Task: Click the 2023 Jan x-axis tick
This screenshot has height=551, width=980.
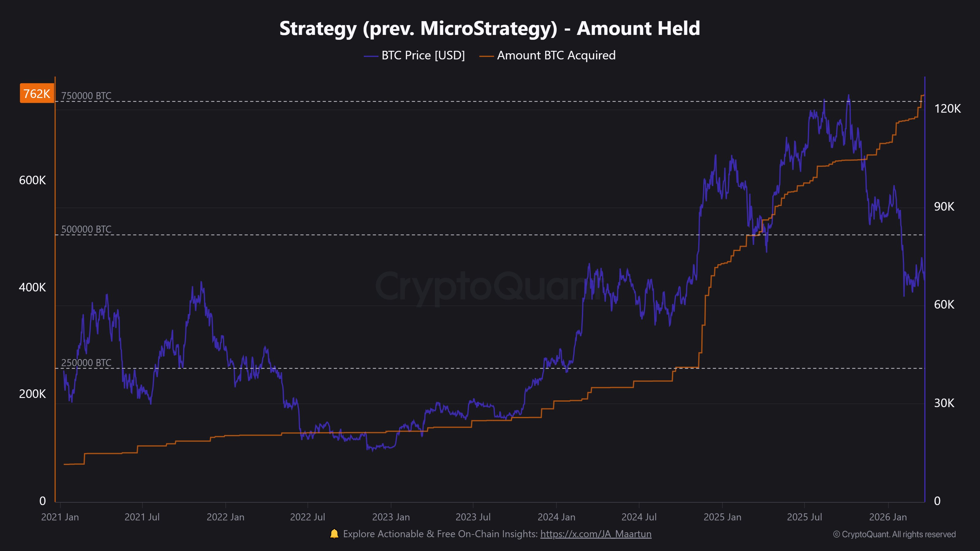Action: pyautogui.click(x=391, y=517)
